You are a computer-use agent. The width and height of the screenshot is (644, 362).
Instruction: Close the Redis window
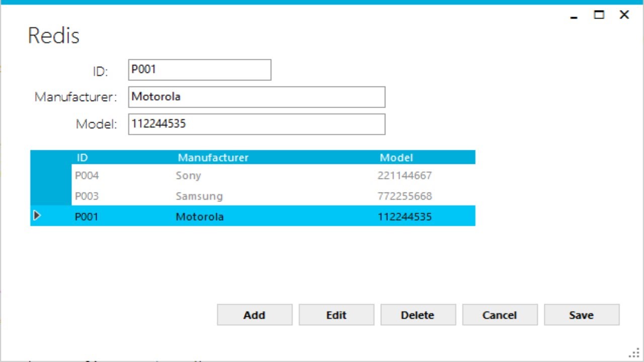coord(624,15)
